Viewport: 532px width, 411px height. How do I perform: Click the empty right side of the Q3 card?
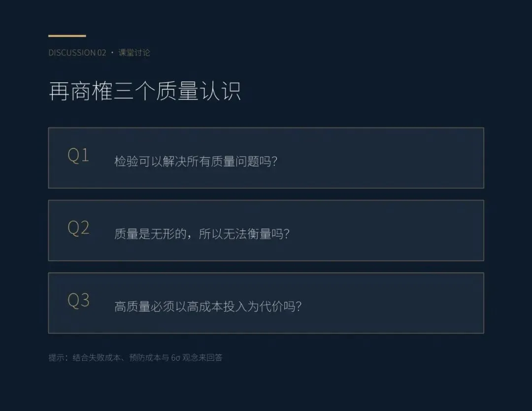click(394, 303)
